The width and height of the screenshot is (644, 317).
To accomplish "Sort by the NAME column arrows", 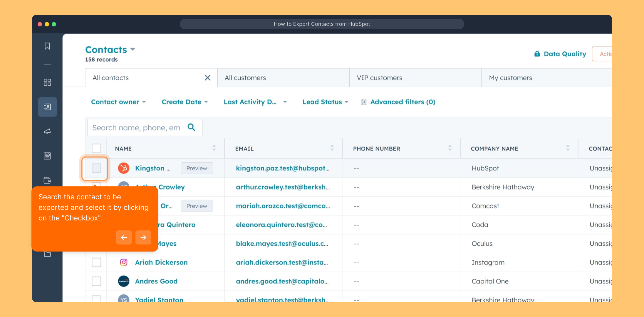I will pyautogui.click(x=214, y=148).
